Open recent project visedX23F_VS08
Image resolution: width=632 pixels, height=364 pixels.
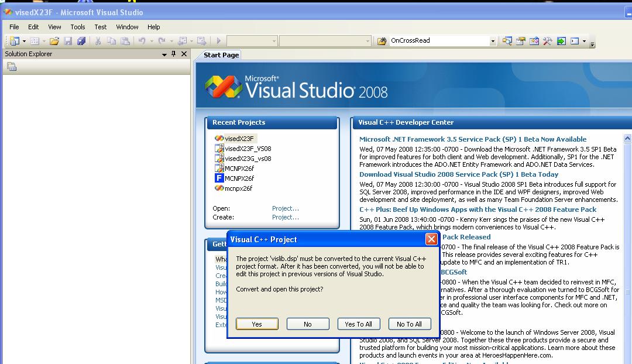coord(248,149)
